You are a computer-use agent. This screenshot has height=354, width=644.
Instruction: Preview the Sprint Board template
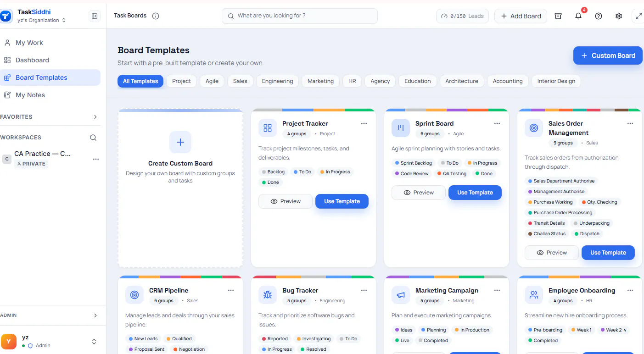click(x=418, y=193)
